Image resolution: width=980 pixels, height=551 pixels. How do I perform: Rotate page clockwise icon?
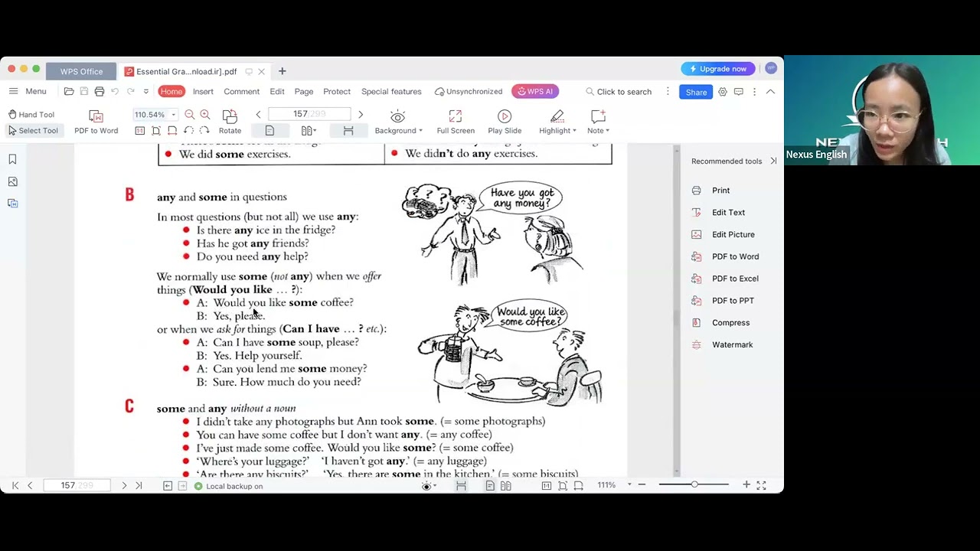tap(204, 131)
